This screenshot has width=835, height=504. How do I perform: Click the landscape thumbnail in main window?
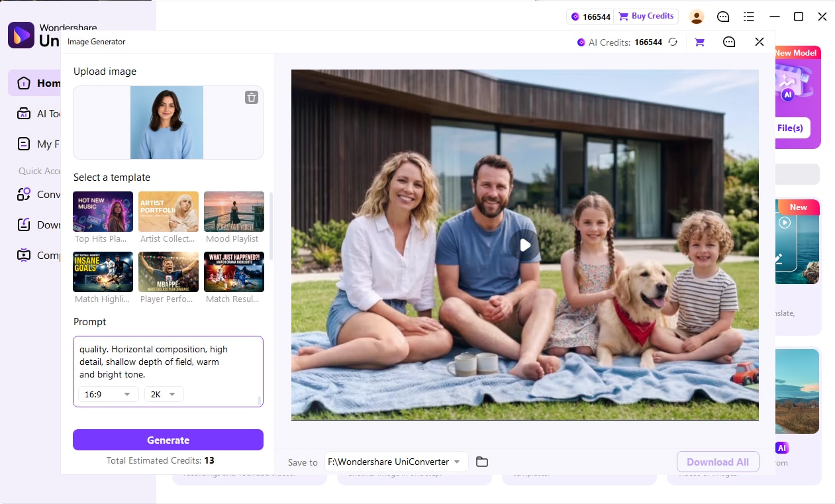(x=797, y=391)
